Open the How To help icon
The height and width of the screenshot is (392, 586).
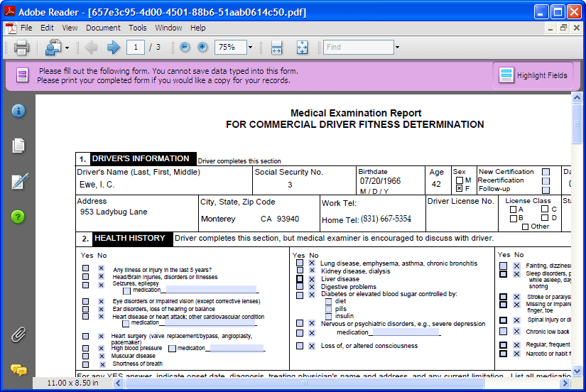point(18,217)
